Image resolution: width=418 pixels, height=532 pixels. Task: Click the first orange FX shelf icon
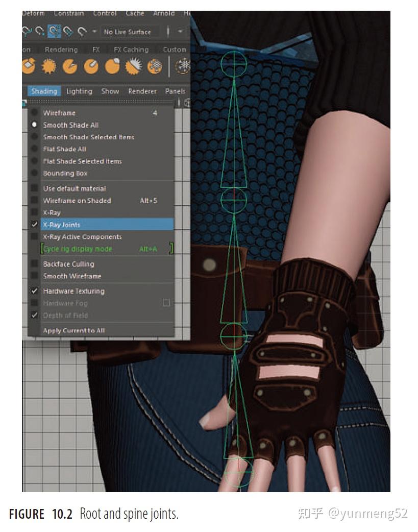[x=29, y=63]
